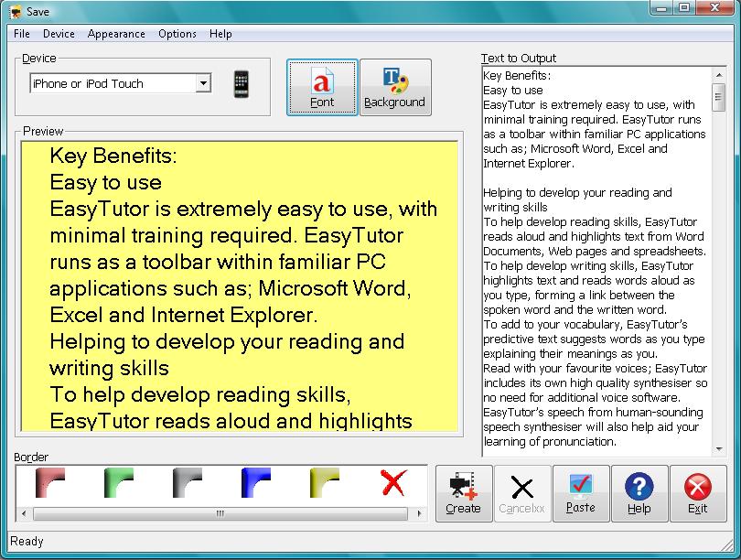Minimize the Save window
This screenshot has width=741, height=560.
tap(662, 8)
